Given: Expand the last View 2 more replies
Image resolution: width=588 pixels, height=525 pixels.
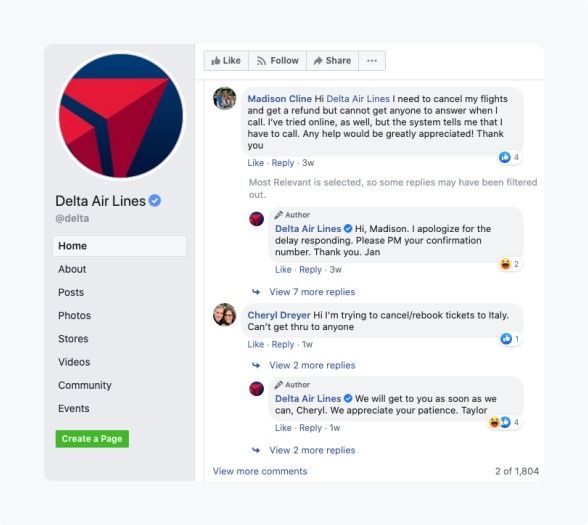Looking at the screenshot, I should click(x=312, y=450).
